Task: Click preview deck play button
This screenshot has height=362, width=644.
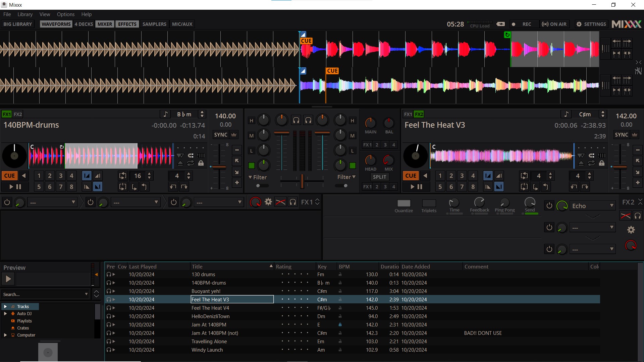Action: click(8, 279)
